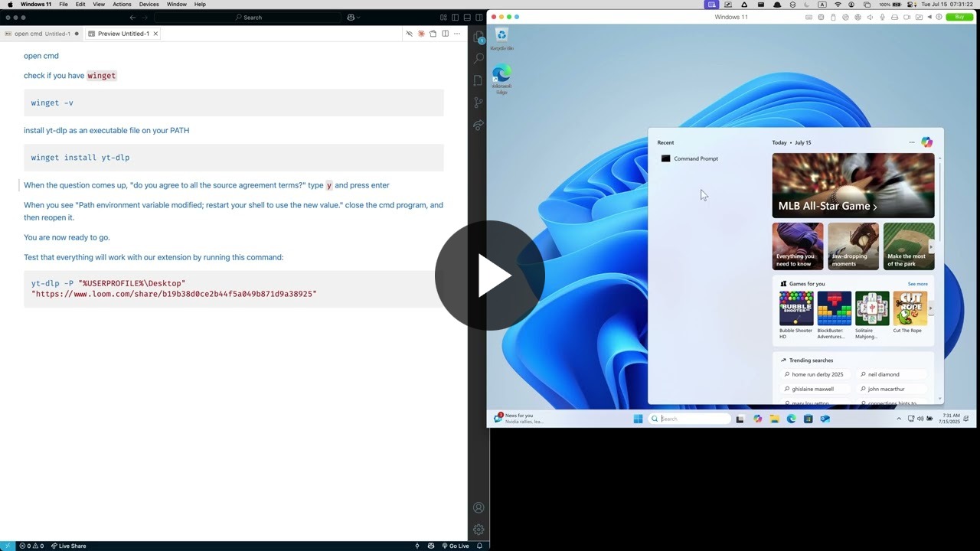980x551 pixels.
Task: Open the Manage gear in VS Code activity bar
Action: tap(479, 530)
